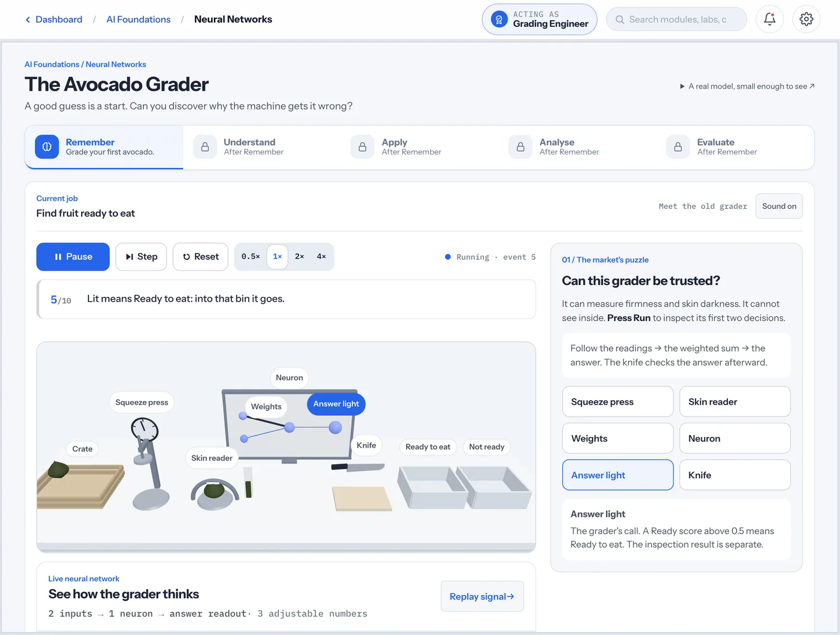Image resolution: width=840 pixels, height=635 pixels.
Task: Click the Grading Engineer badge icon
Action: tap(499, 20)
